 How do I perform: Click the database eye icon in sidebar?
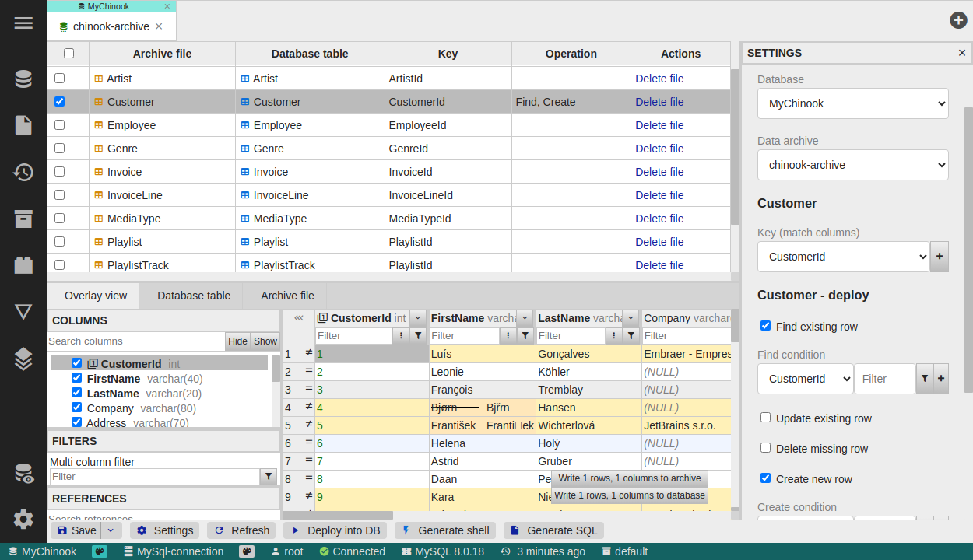23,473
